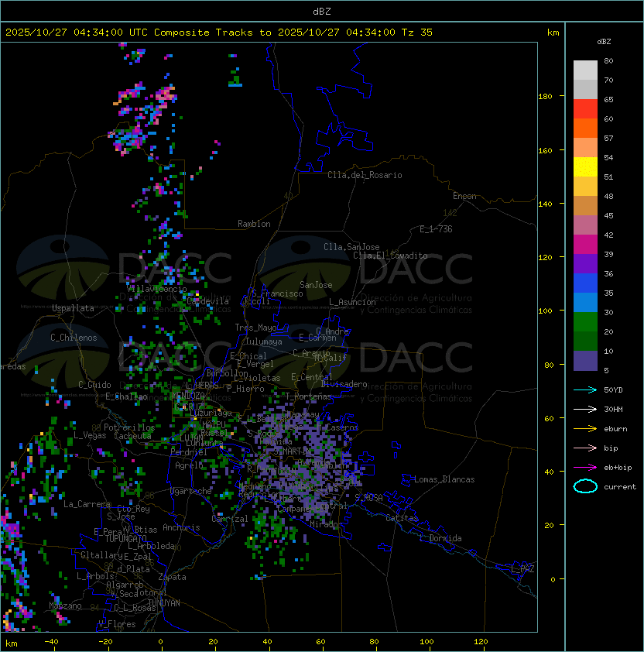Click the 'Potrerillos' map label
This screenshot has width=644, height=652.
click(x=129, y=427)
